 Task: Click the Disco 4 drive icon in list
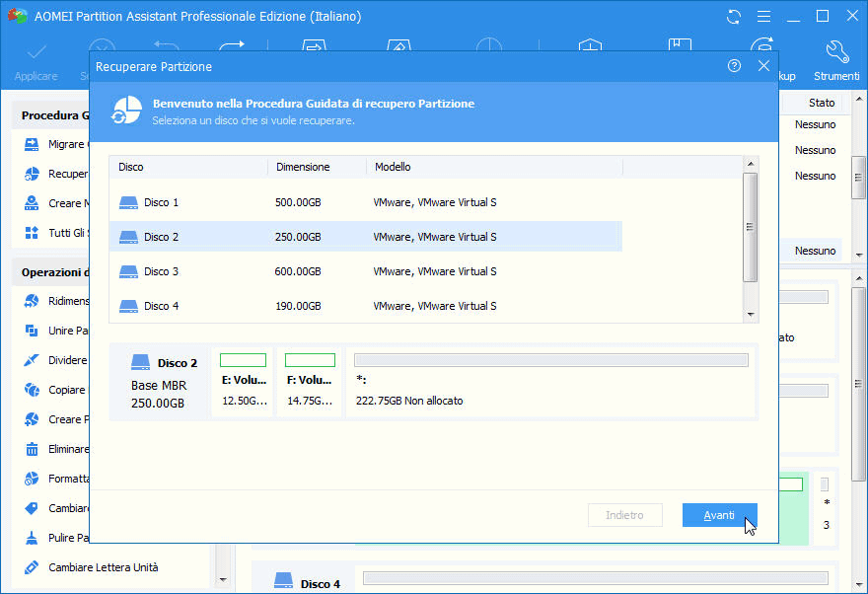[x=128, y=306]
